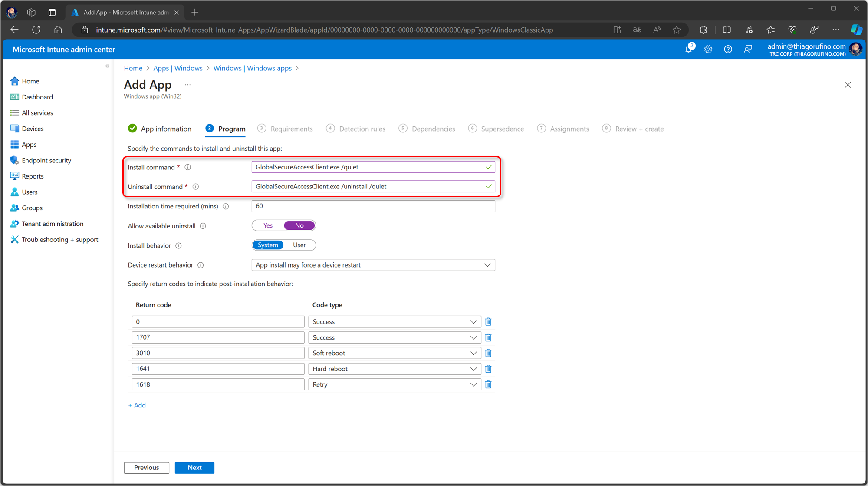This screenshot has height=486, width=868.
Task: Open Endpoint security in sidebar
Action: click(x=46, y=160)
